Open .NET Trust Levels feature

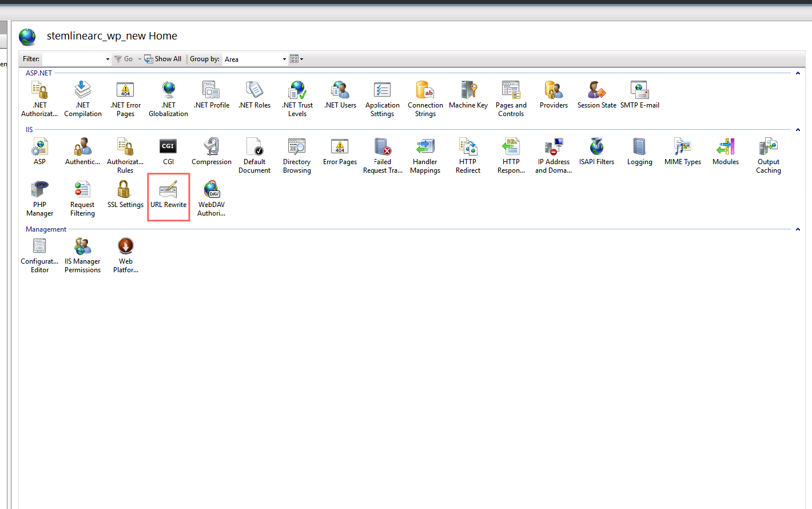pos(297,99)
